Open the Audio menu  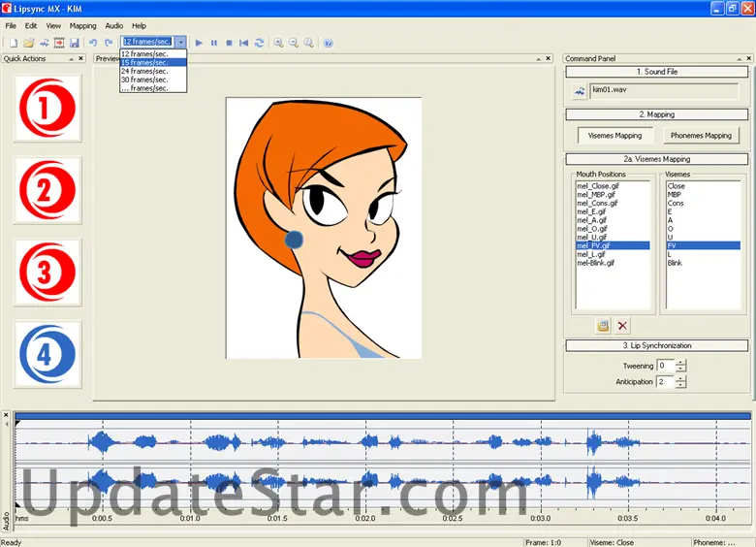coord(113,25)
